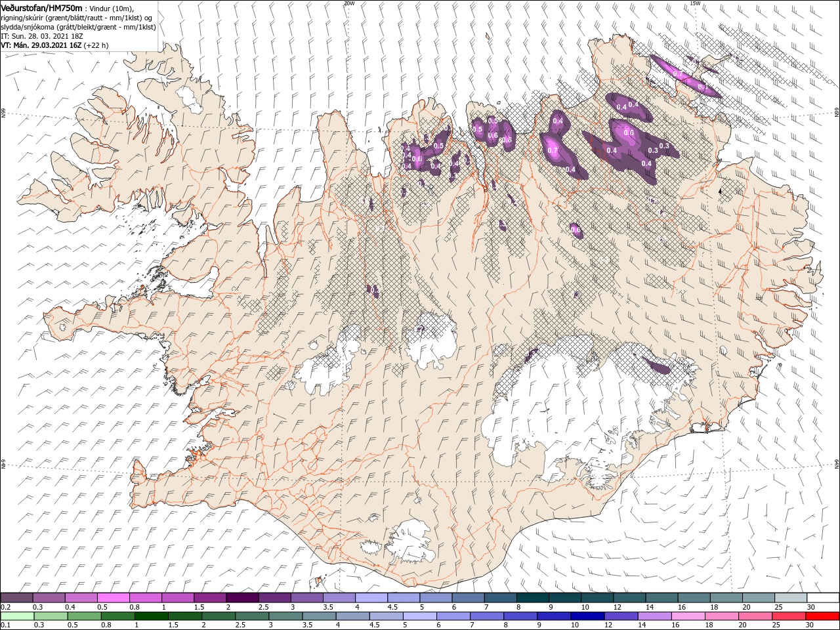
Task: Select the 0.5 bright pink swatch, upper scale
Action: tap(114, 598)
